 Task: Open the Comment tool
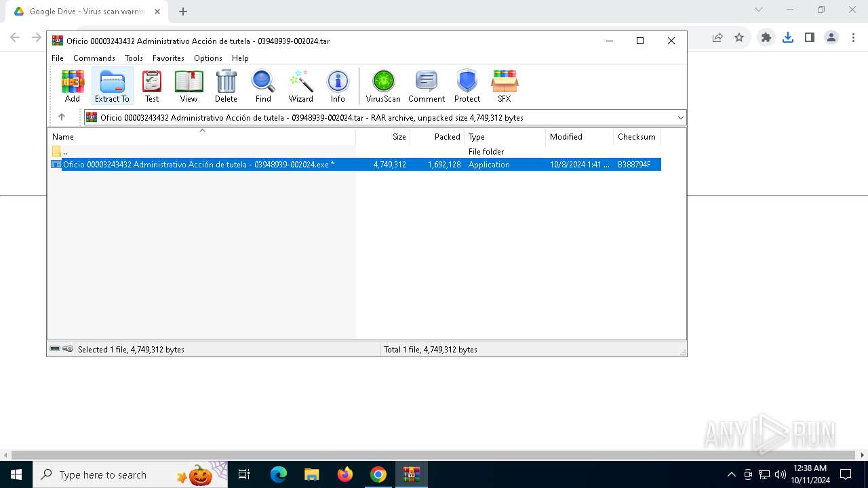(x=427, y=86)
